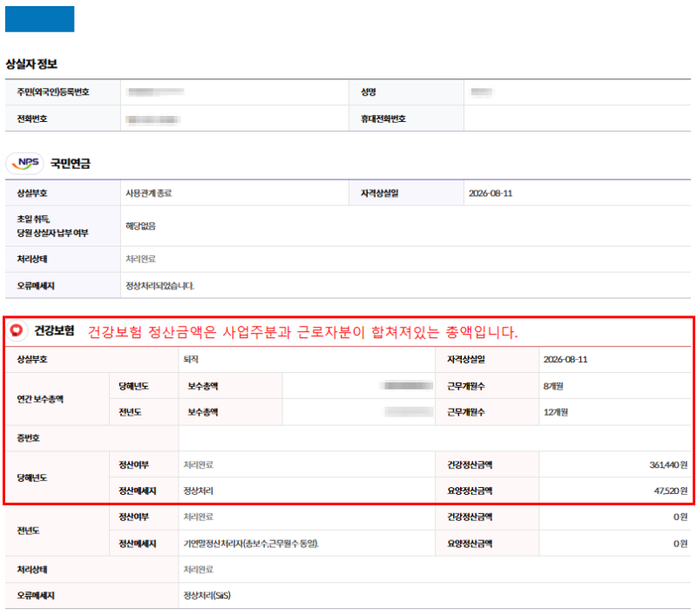Select the 361,440 원 건강정산금액 value
The image size is (697, 616).
point(668,465)
